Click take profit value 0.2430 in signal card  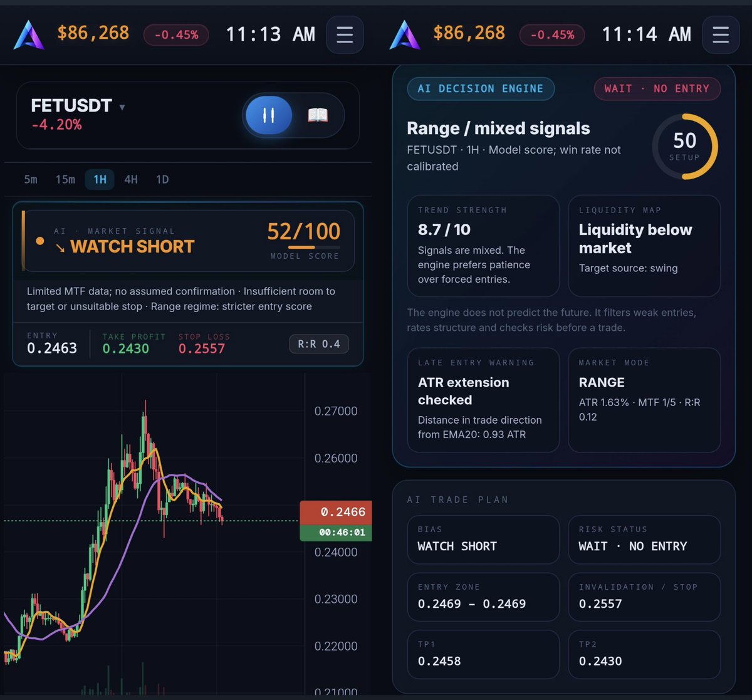pyautogui.click(x=126, y=348)
